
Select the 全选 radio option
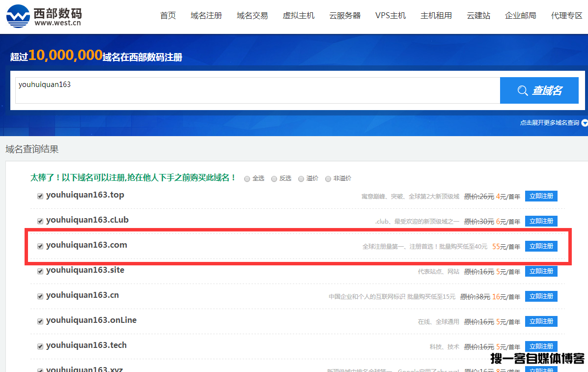tap(247, 179)
